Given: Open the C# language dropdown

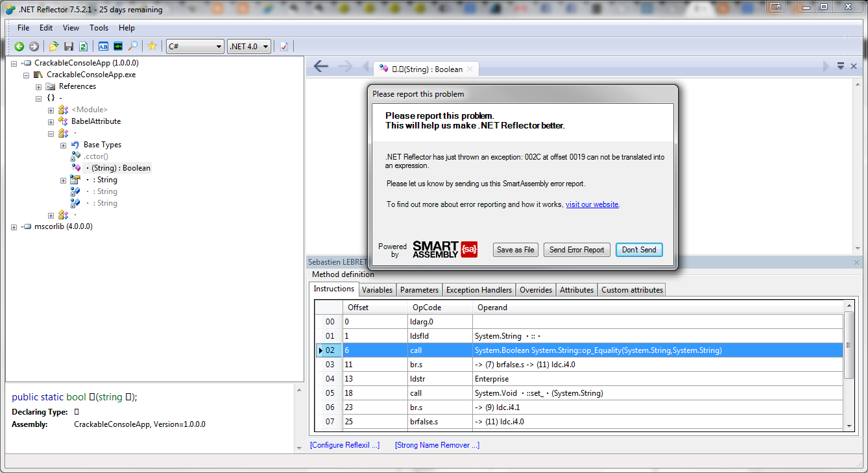Looking at the screenshot, I should pyautogui.click(x=195, y=46).
